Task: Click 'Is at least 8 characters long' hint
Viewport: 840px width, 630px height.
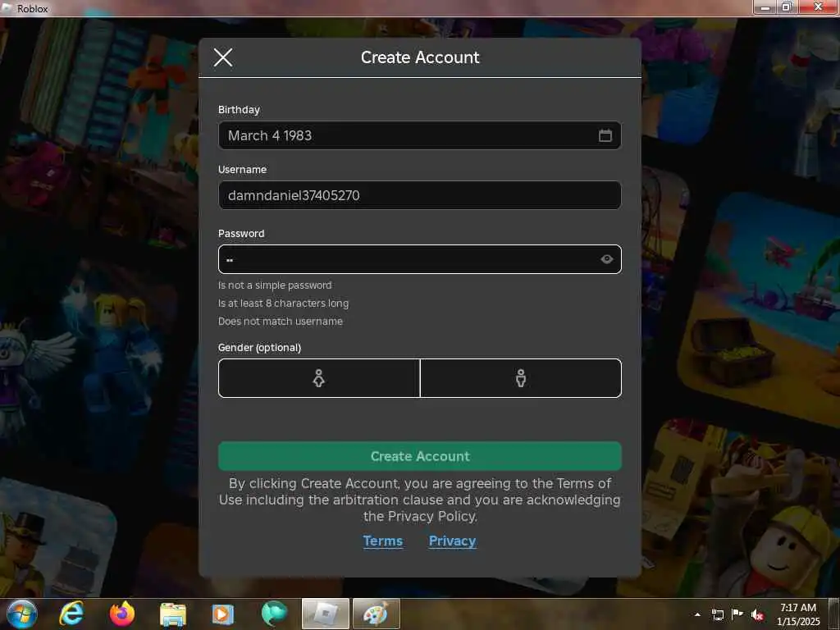Action: [x=283, y=304]
